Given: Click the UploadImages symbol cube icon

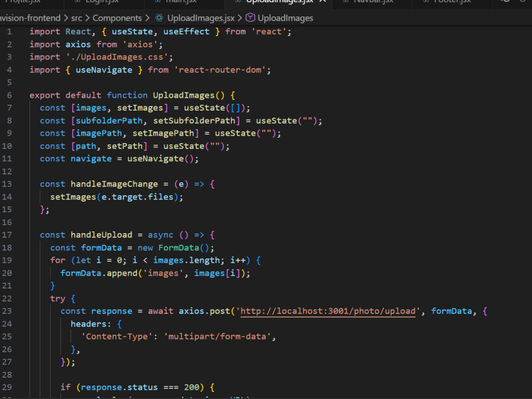Looking at the screenshot, I should (x=250, y=18).
